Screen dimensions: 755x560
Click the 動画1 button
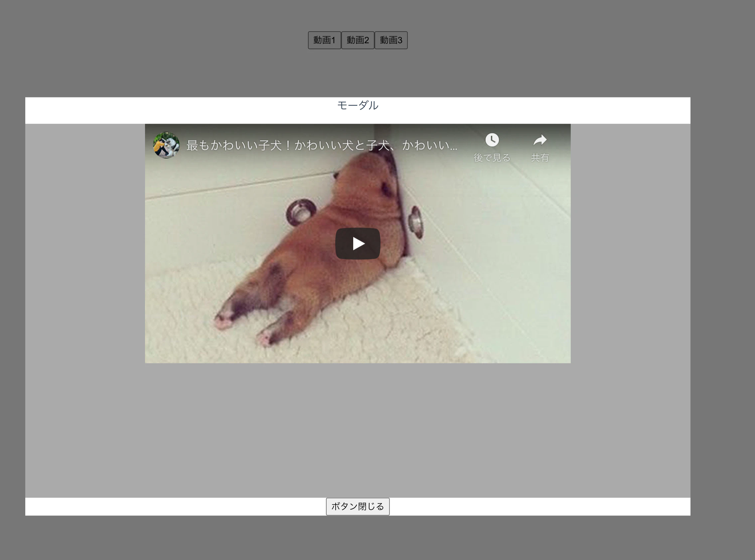point(324,40)
